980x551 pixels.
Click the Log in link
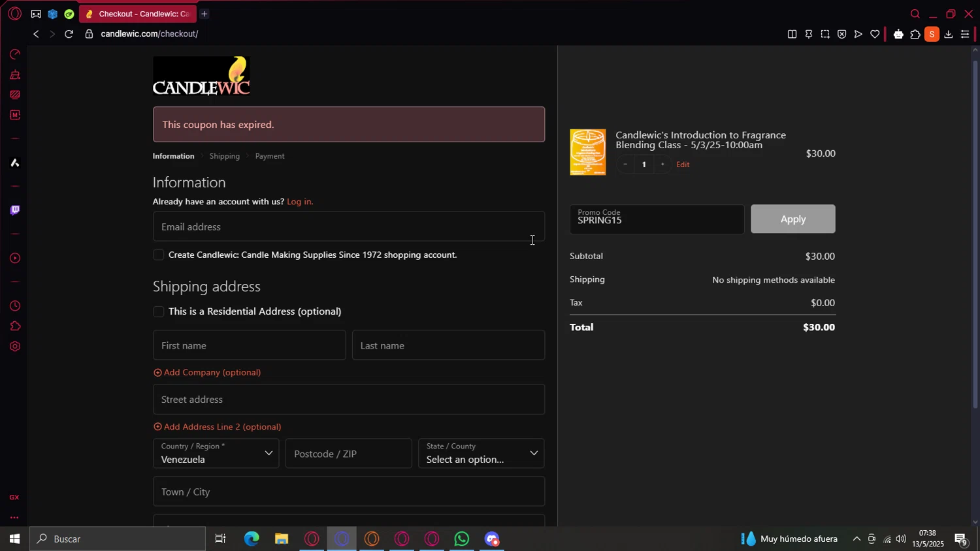[x=300, y=202]
